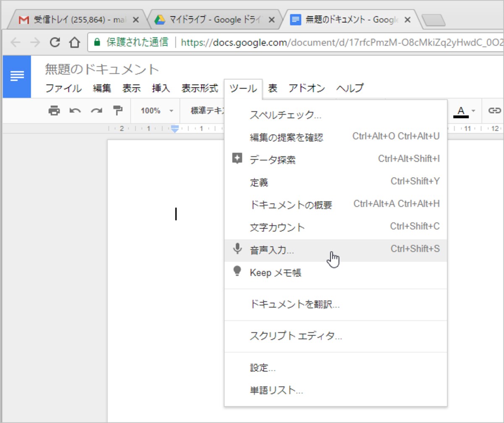Select 定義 menu entry
The image size is (504, 423).
[336, 182]
